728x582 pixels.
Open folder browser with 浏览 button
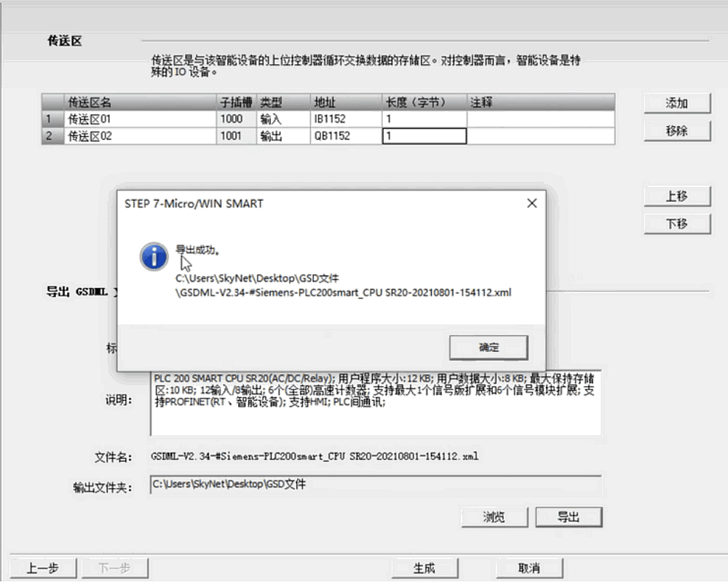[x=494, y=517]
